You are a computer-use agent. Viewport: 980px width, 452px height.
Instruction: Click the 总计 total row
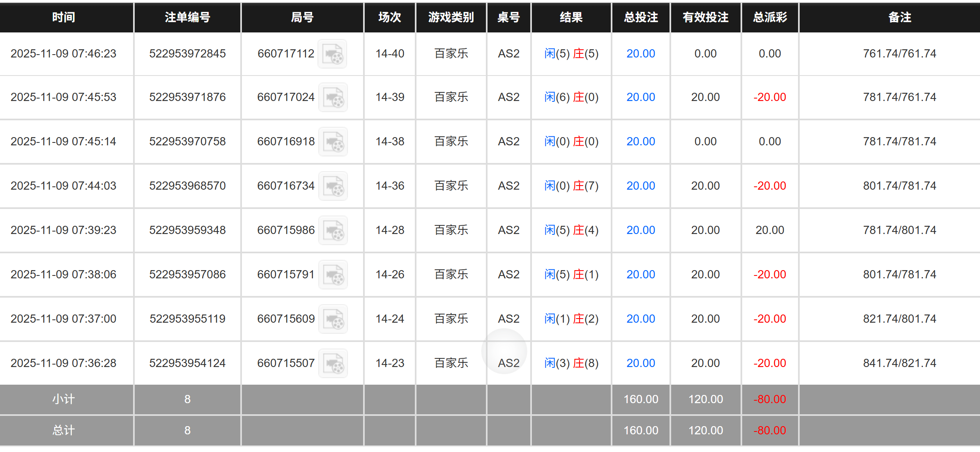(x=64, y=430)
